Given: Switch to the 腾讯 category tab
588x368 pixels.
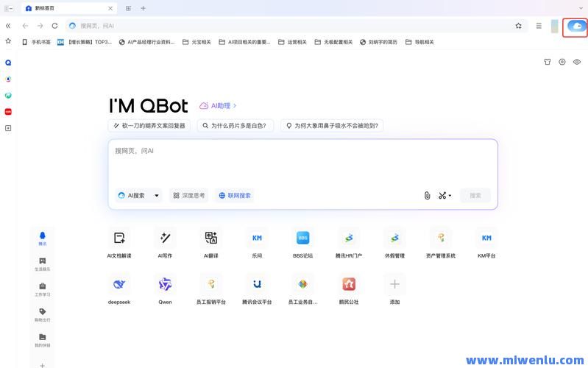Looking at the screenshot, I should pyautogui.click(x=43, y=238).
